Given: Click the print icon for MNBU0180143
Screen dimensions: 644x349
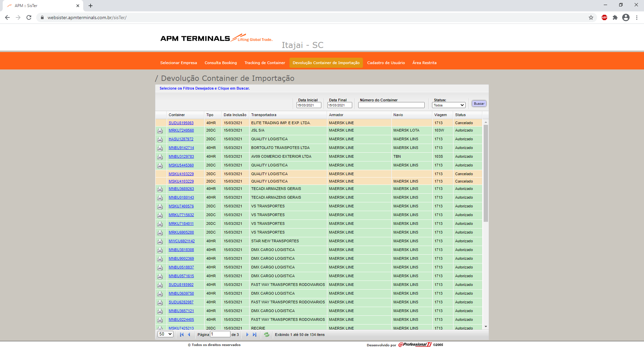Looking at the screenshot, I should 160,198.
